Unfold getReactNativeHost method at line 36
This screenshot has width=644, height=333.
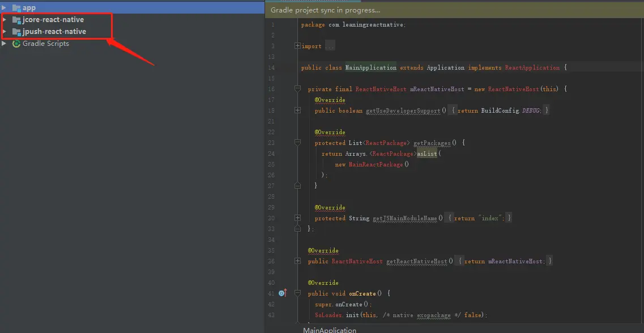pyautogui.click(x=297, y=261)
